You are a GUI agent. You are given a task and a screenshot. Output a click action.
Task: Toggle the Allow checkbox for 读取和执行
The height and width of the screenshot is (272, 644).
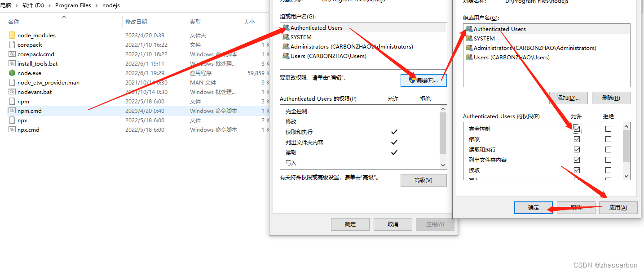[577, 149]
